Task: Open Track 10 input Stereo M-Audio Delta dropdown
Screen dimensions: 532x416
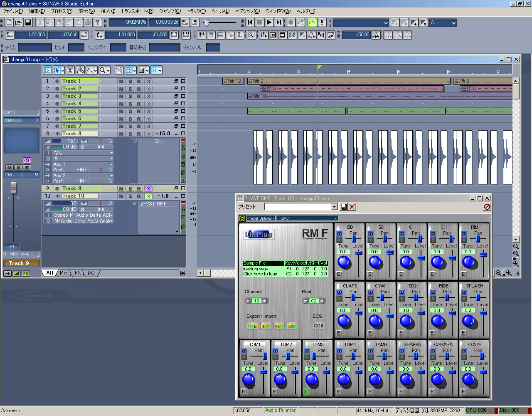Action: pyautogui.click(x=79, y=215)
